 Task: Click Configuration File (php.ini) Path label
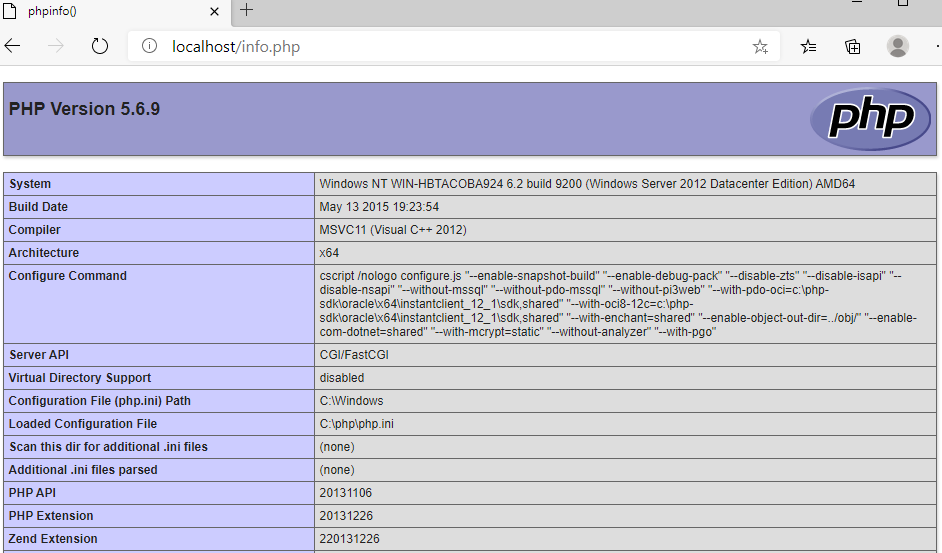click(99, 401)
